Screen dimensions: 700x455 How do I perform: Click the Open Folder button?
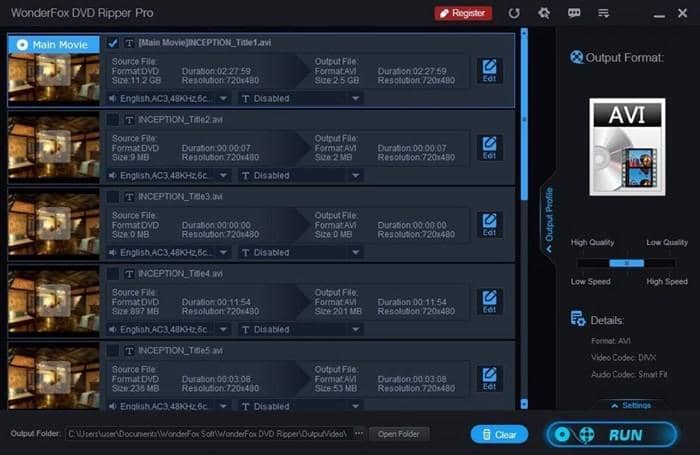point(399,434)
